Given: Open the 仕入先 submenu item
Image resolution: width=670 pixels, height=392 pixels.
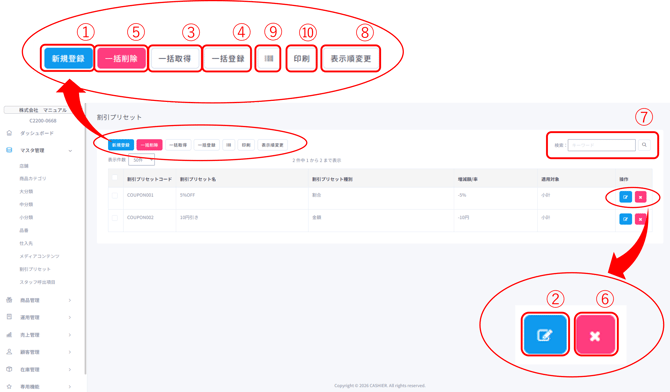Looking at the screenshot, I should pos(26,243).
